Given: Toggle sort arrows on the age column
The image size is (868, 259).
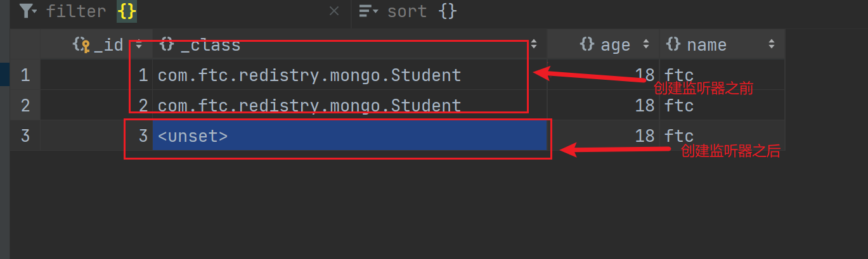Looking at the screenshot, I should point(646,44).
